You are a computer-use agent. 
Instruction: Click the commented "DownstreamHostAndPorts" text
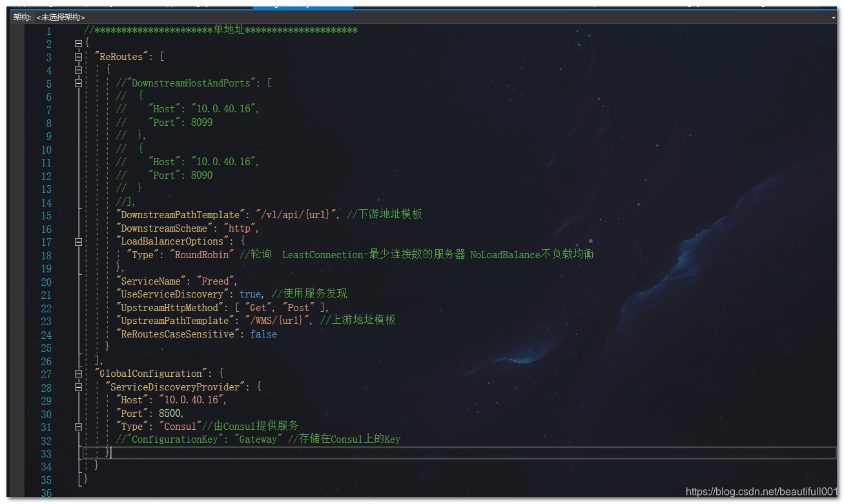194,83
